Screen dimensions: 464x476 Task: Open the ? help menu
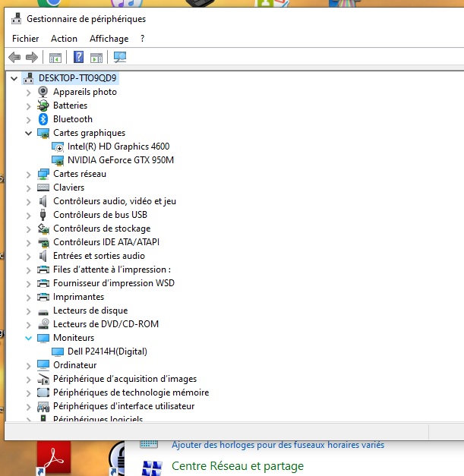[143, 39]
